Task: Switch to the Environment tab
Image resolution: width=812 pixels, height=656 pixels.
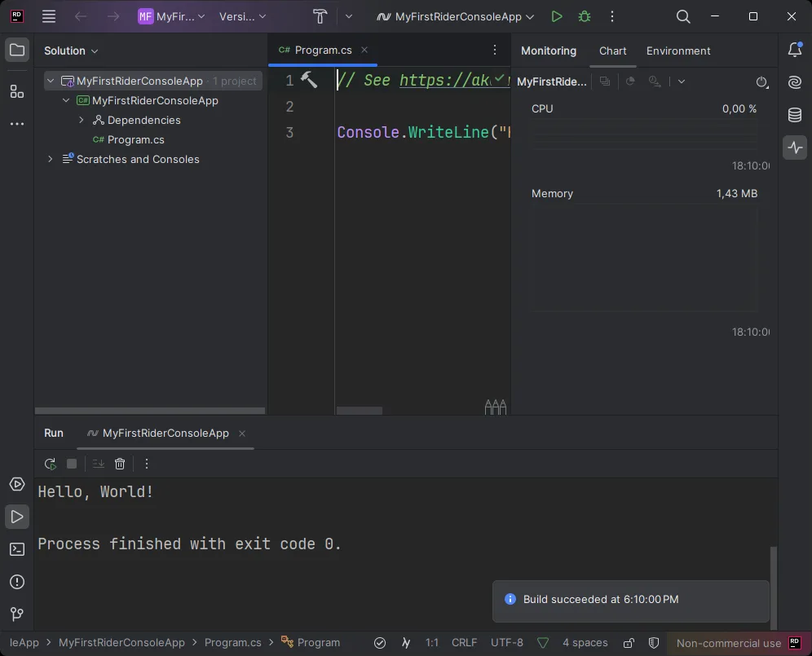Action: pos(678,51)
